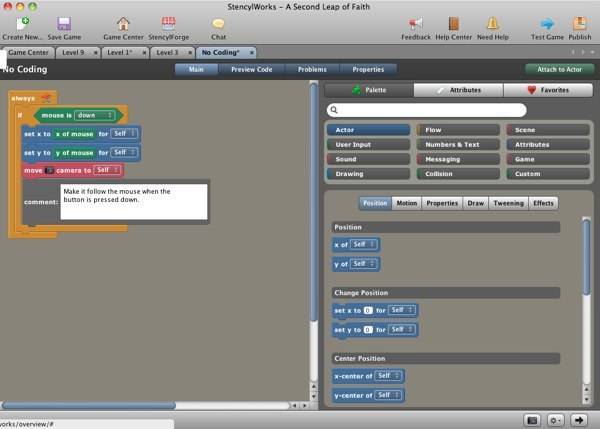This screenshot has height=429, width=600.
Task: Select the Flow block category
Action: click(458, 130)
